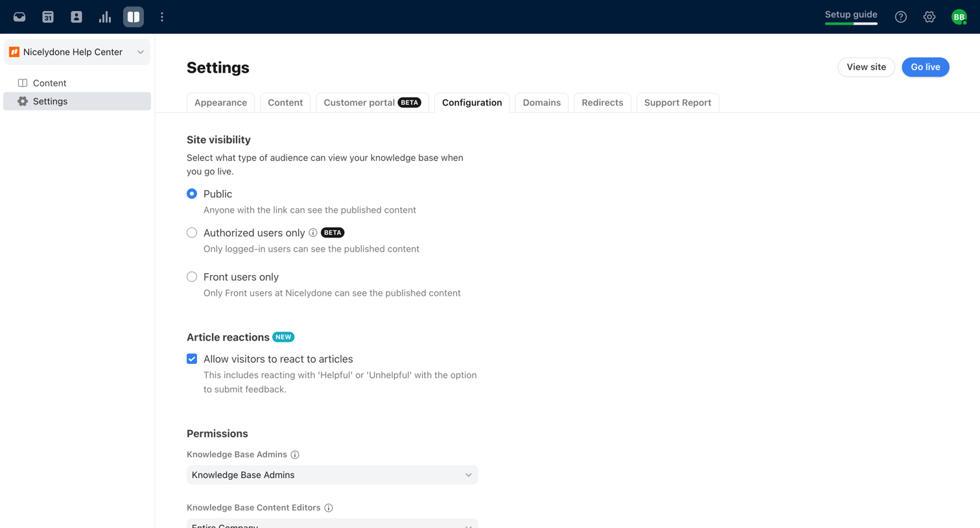
Task: Expand the Nicelydone Help Center switcher
Action: [77, 52]
